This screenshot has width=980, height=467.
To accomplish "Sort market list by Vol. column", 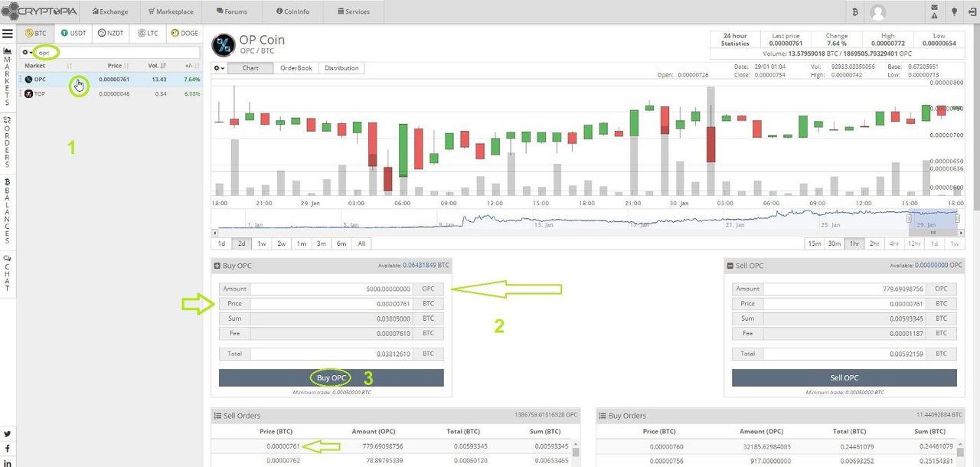I will (x=158, y=66).
